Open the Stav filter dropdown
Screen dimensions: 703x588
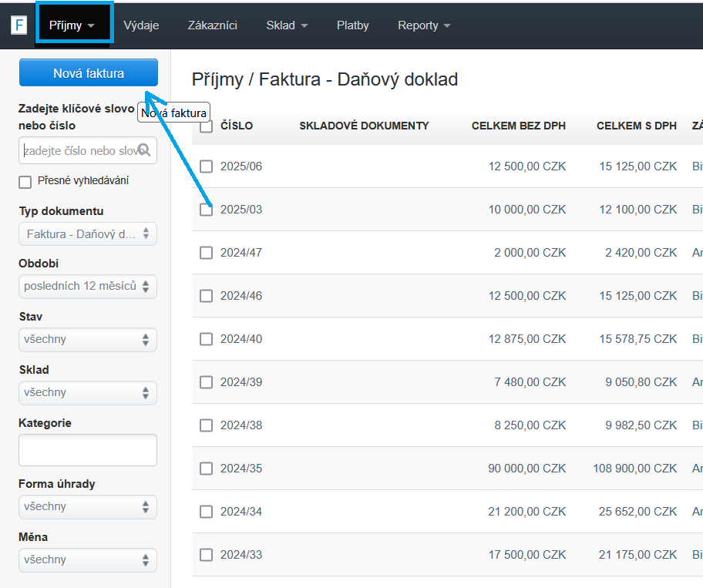pos(87,340)
